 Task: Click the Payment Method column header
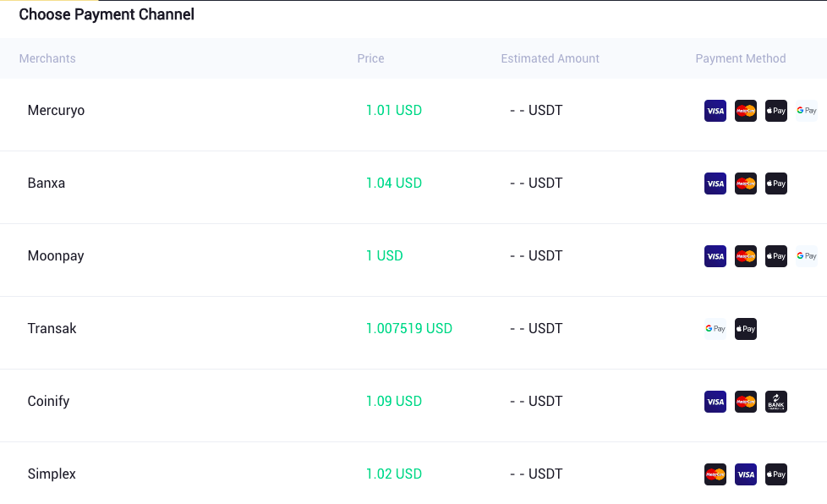(741, 58)
